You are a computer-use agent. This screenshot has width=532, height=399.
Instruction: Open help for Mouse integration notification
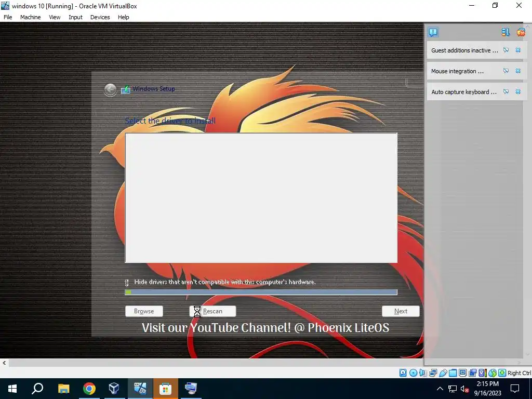(506, 71)
